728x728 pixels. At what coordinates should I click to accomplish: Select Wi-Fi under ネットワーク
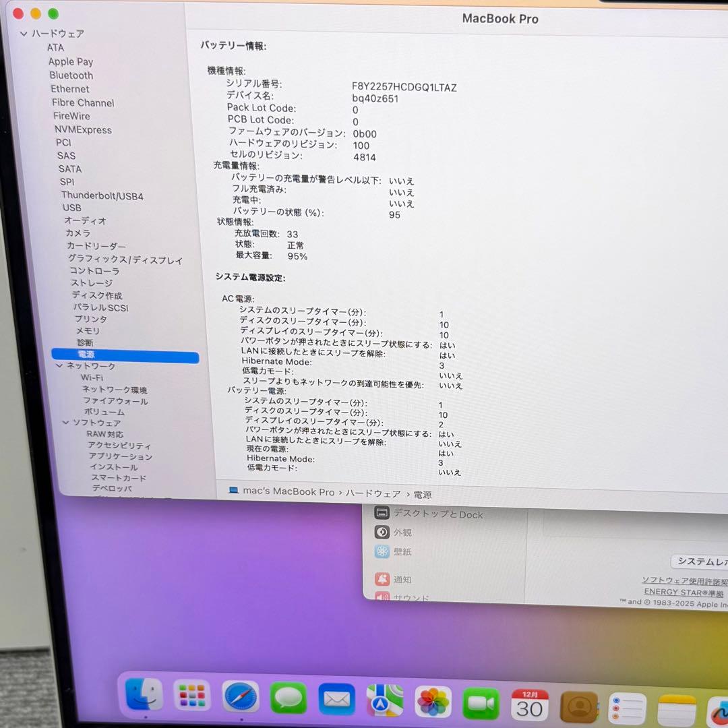(x=92, y=377)
